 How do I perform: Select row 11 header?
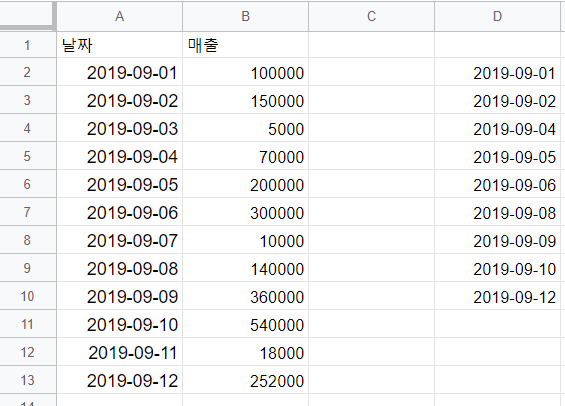[27, 324]
